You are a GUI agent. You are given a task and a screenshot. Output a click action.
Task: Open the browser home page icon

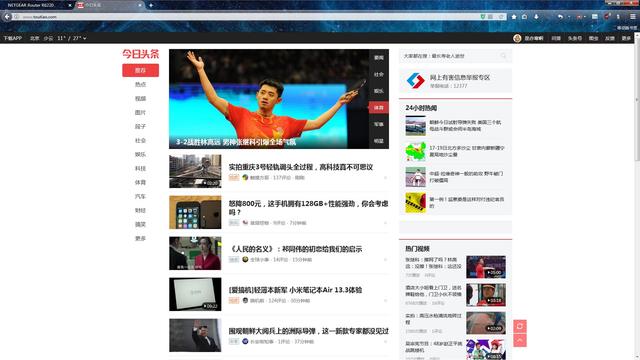(525, 17)
